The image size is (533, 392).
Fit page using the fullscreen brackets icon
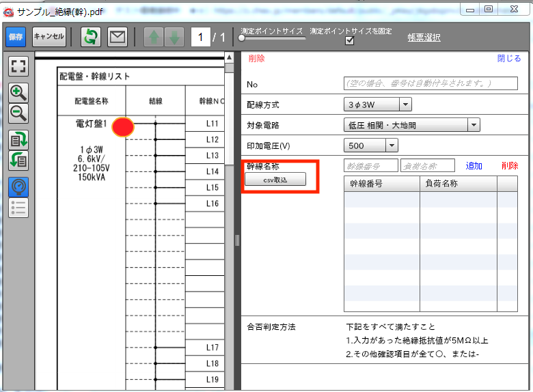tap(18, 66)
